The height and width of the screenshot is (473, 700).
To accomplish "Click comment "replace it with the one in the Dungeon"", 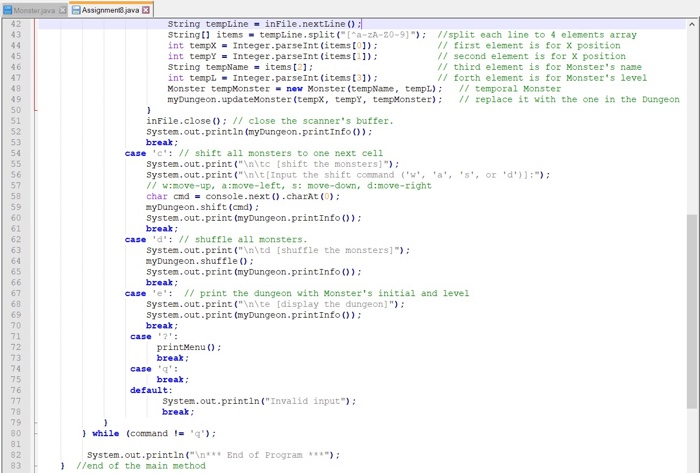I will click(577, 100).
